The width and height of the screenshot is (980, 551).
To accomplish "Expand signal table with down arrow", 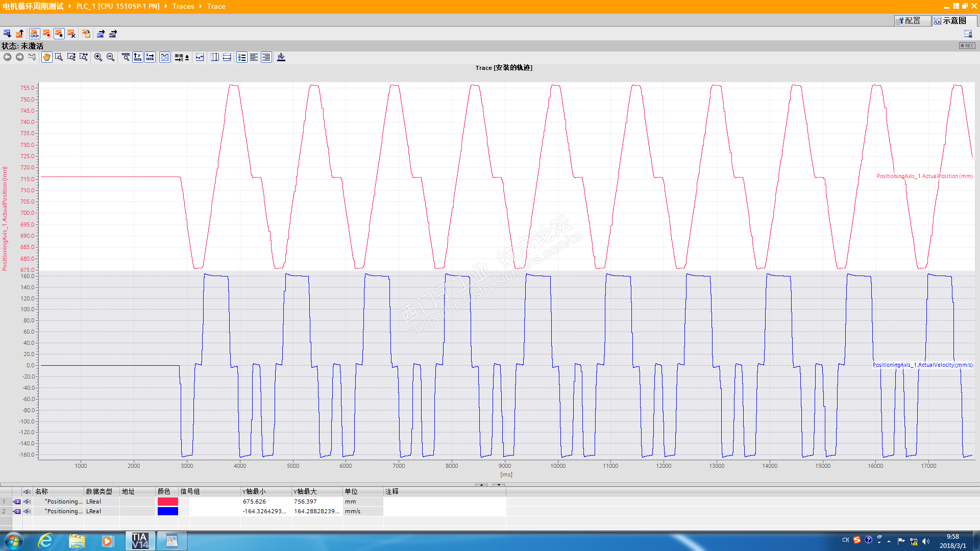I will click(499, 485).
